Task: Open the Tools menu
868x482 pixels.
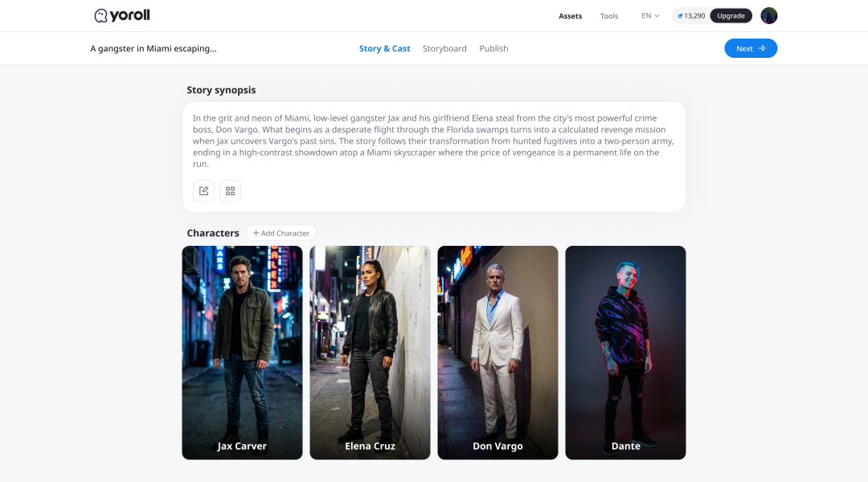Action: 609,16
